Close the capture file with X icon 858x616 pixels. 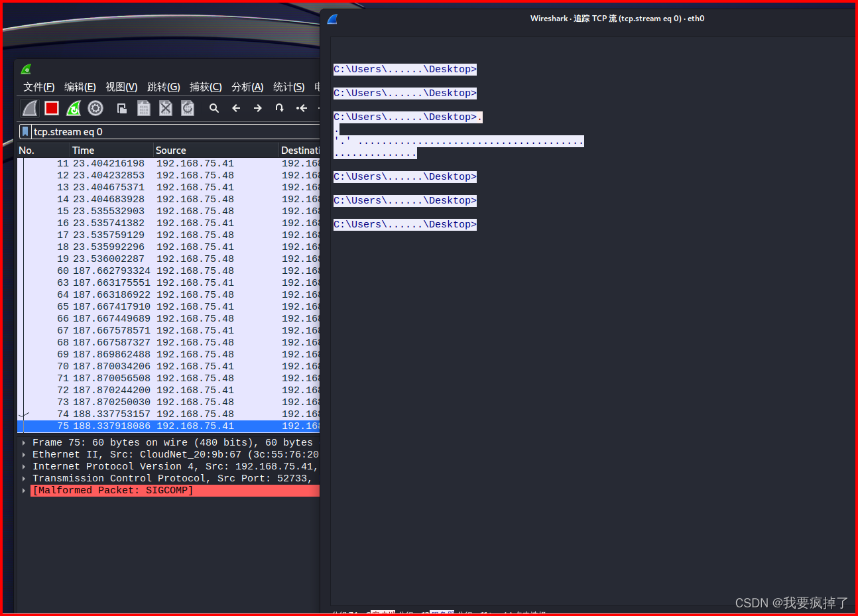coord(166,108)
